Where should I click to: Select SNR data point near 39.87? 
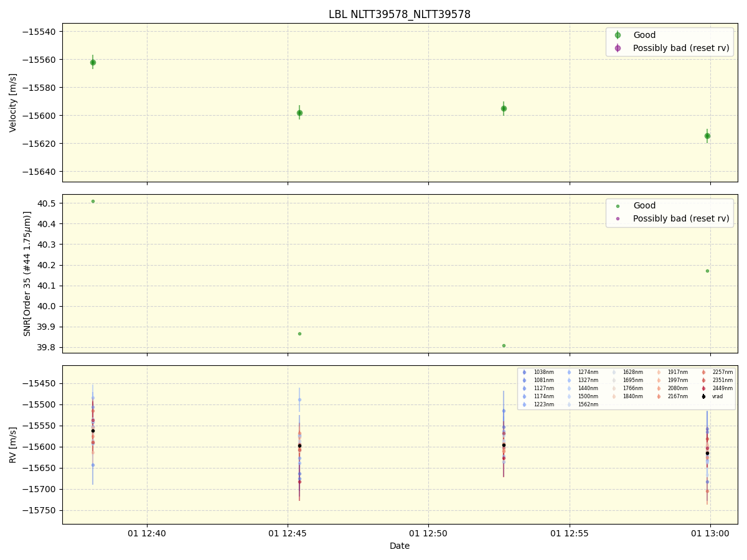[299, 334]
